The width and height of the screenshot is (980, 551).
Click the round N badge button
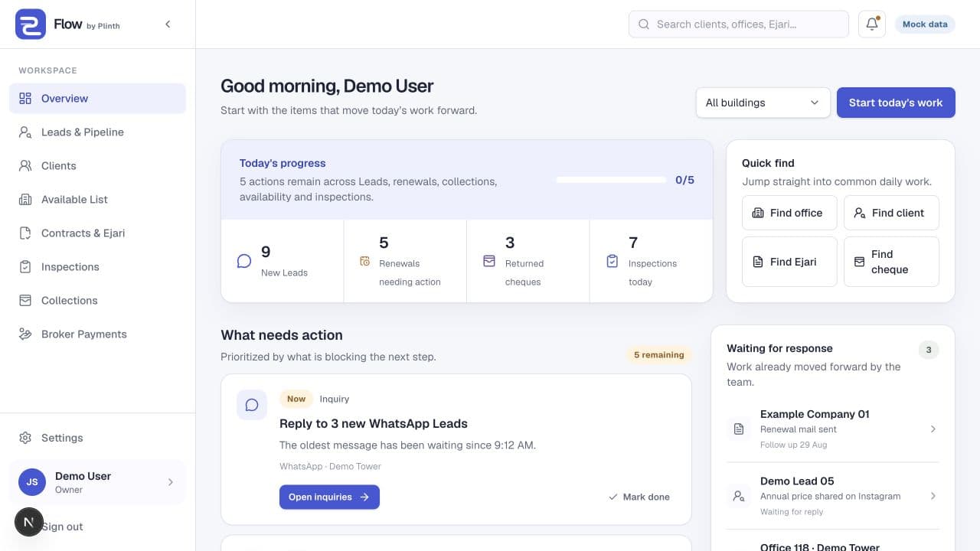[28, 522]
